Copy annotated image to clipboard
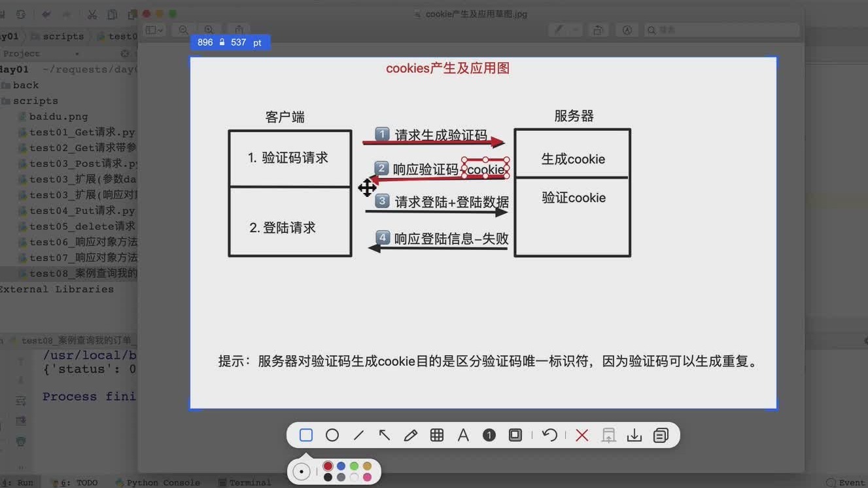Image resolution: width=868 pixels, height=488 pixels. pyautogui.click(x=660, y=434)
